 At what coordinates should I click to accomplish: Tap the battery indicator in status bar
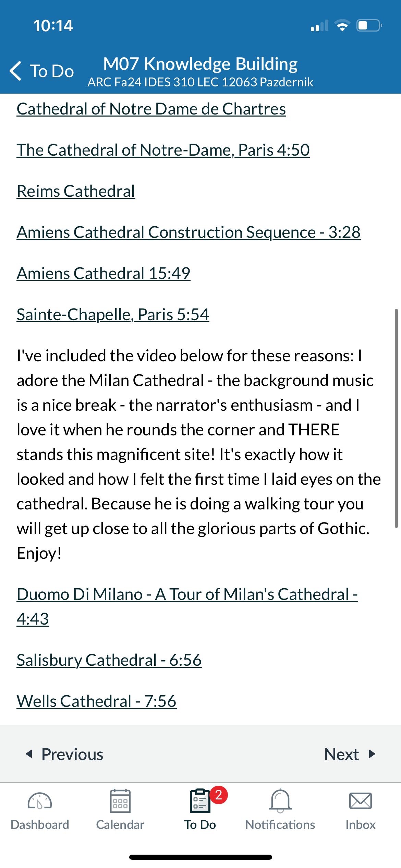pos(369,26)
